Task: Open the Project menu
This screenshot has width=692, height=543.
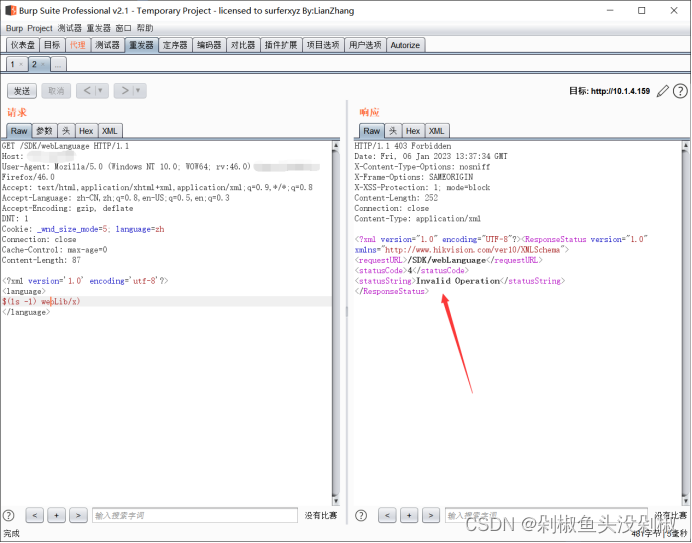Action: [40, 28]
